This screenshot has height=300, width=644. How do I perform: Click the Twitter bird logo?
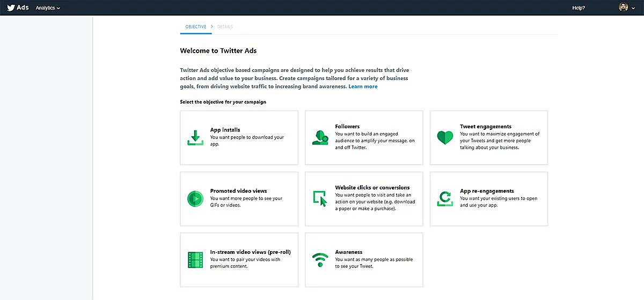click(11, 8)
